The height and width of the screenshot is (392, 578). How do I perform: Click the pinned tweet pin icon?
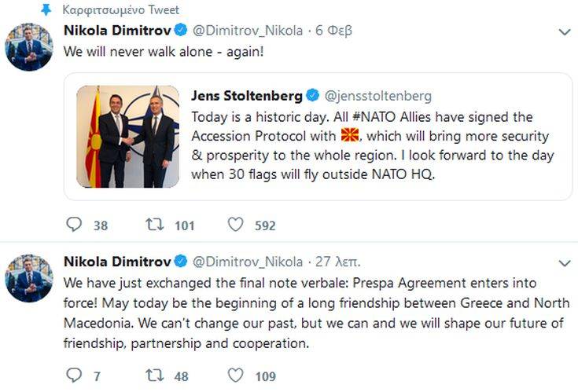coord(45,9)
